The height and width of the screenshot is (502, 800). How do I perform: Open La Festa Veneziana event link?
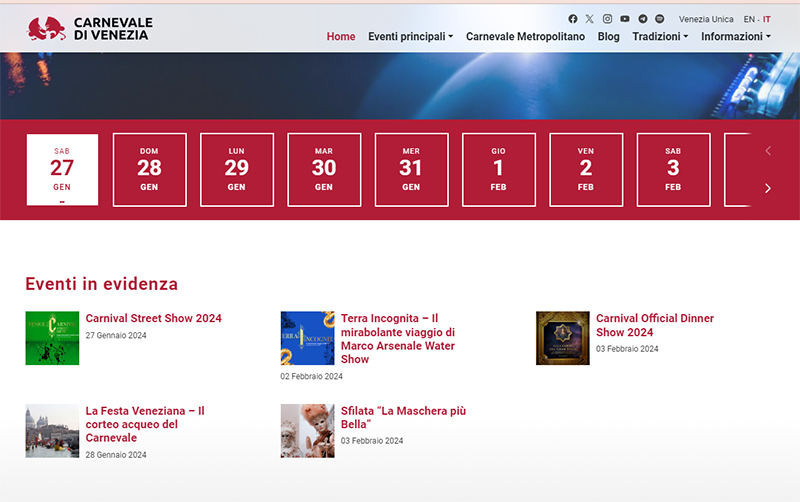tap(145, 424)
